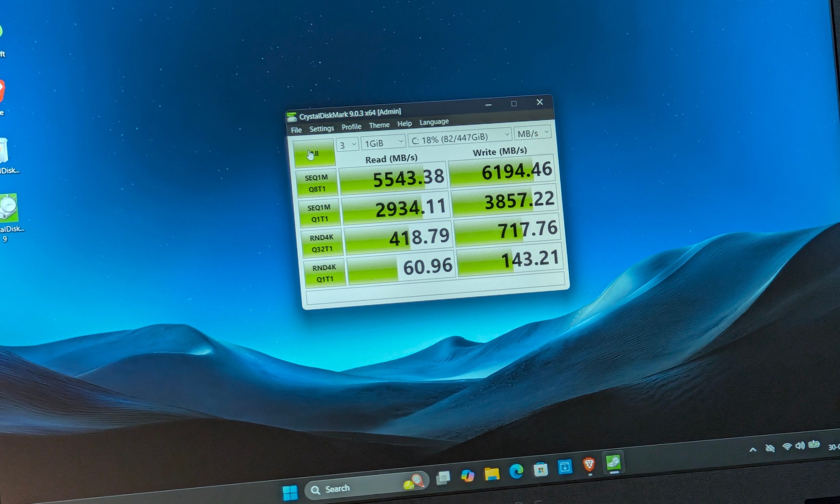Expand the 1GiB test size dropdown
840x504 pixels.
[384, 143]
